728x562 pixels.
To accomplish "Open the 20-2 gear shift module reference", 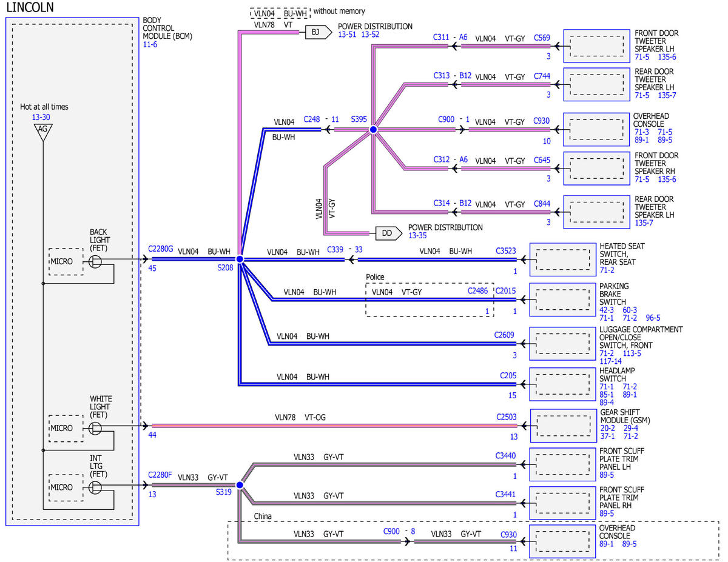I will click(x=607, y=428).
